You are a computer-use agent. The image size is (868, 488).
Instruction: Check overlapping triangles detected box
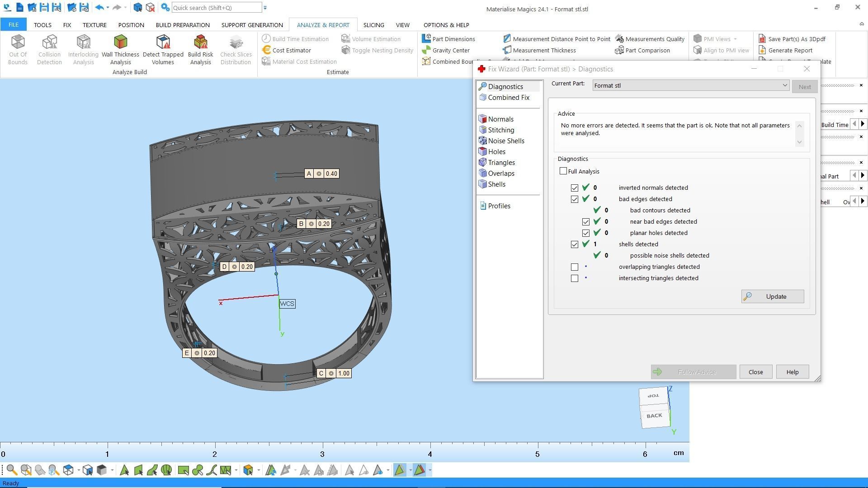(575, 267)
